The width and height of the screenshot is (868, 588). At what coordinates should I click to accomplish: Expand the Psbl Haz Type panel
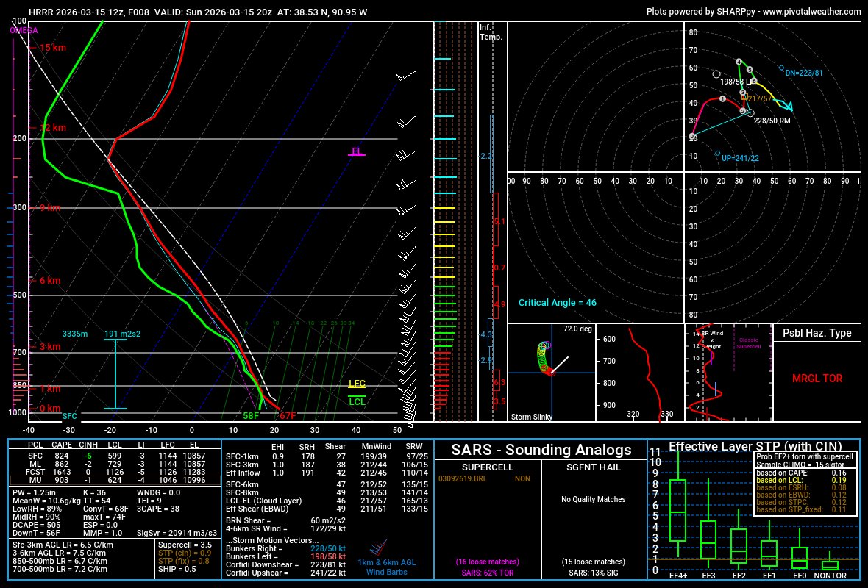pyautogui.click(x=817, y=333)
